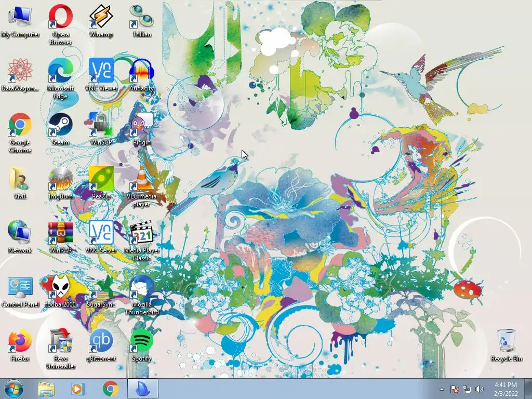Select the Control Panel desktop icon

20,291
